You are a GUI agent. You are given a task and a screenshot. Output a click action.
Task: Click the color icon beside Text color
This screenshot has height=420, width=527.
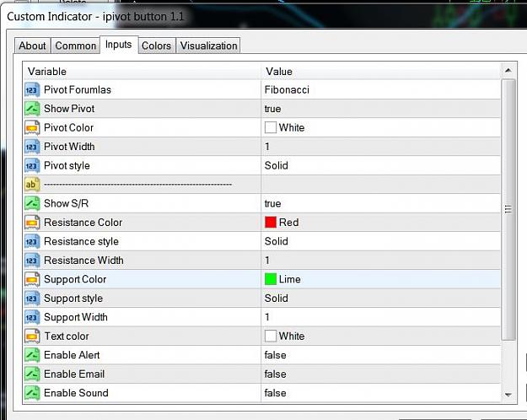pyautogui.click(x=32, y=336)
